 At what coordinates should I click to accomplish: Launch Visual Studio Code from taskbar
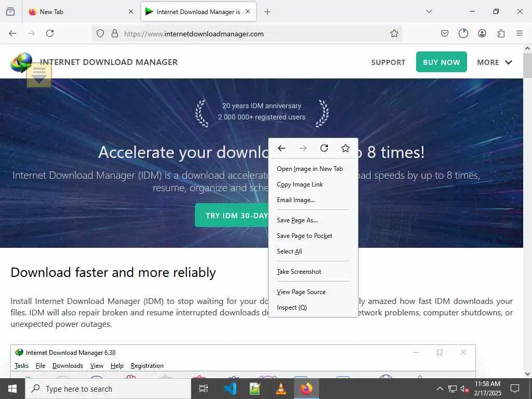[230, 389]
